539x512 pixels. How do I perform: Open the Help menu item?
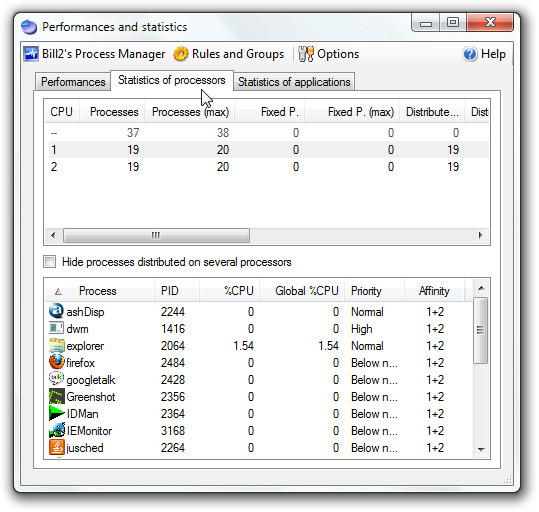pyautogui.click(x=484, y=54)
